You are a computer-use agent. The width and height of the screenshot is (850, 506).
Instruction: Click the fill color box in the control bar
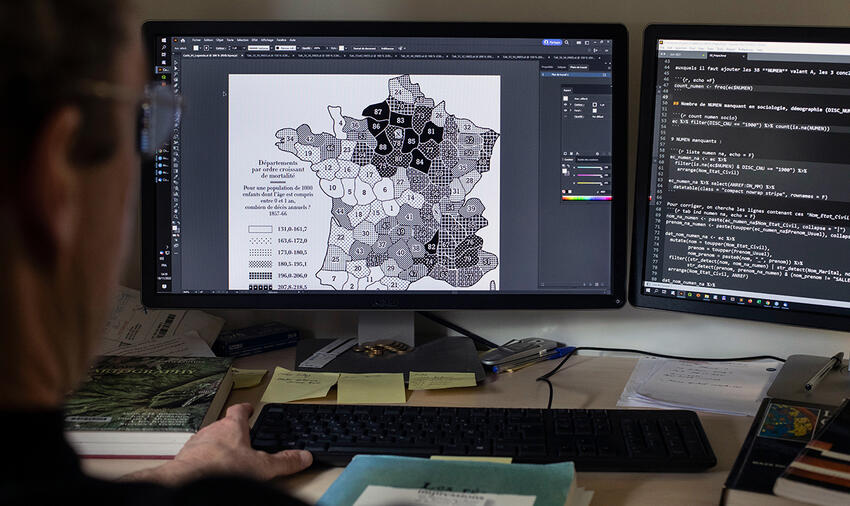196,48
